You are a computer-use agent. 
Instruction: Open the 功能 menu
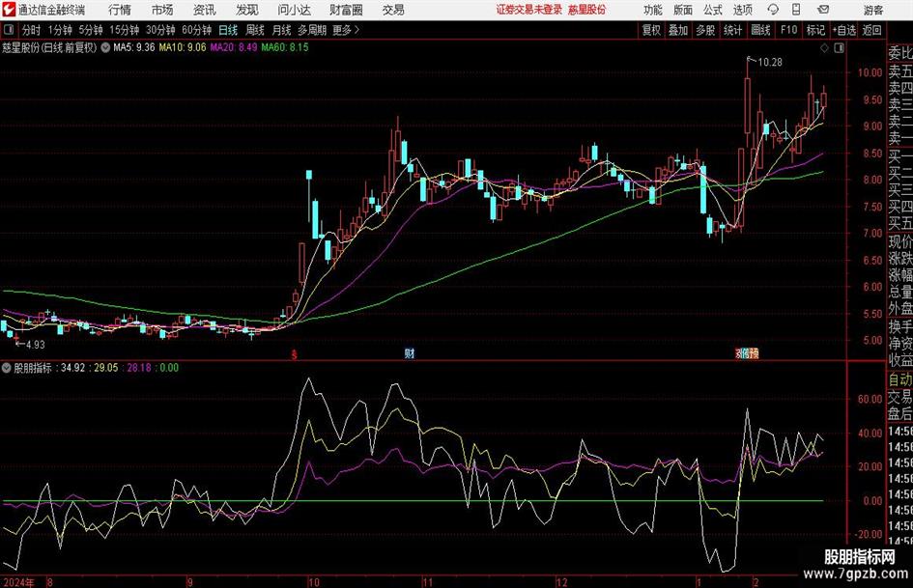point(653,10)
